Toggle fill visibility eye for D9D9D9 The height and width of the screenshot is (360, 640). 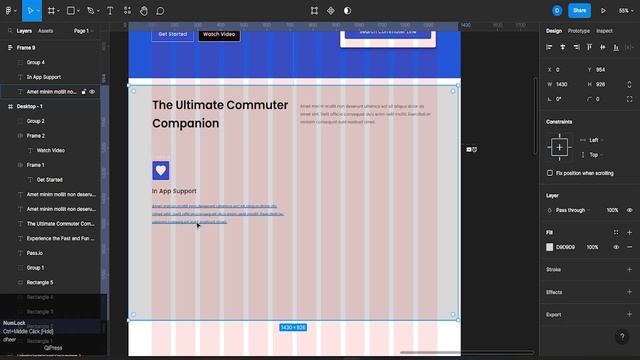[x=616, y=247]
